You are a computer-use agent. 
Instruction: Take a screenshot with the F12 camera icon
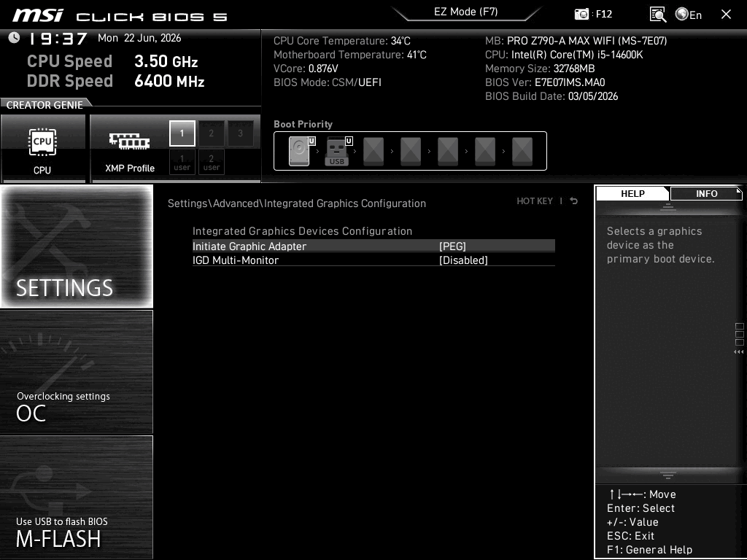pyautogui.click(x=581, y=15)
